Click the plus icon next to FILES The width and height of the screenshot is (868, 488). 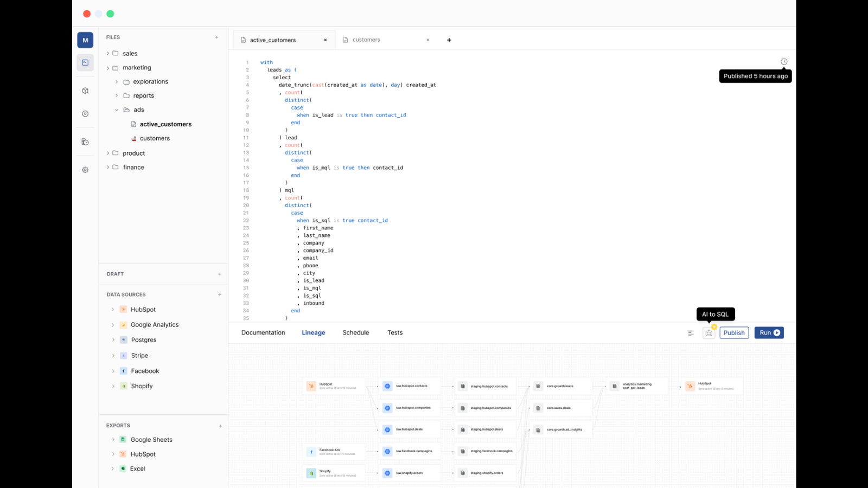[217, 37]
